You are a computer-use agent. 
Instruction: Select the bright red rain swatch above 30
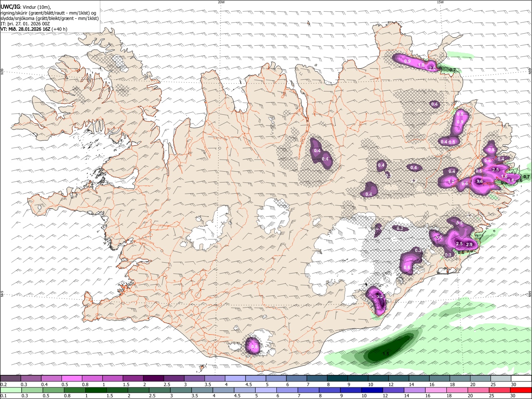click(522, 390)
